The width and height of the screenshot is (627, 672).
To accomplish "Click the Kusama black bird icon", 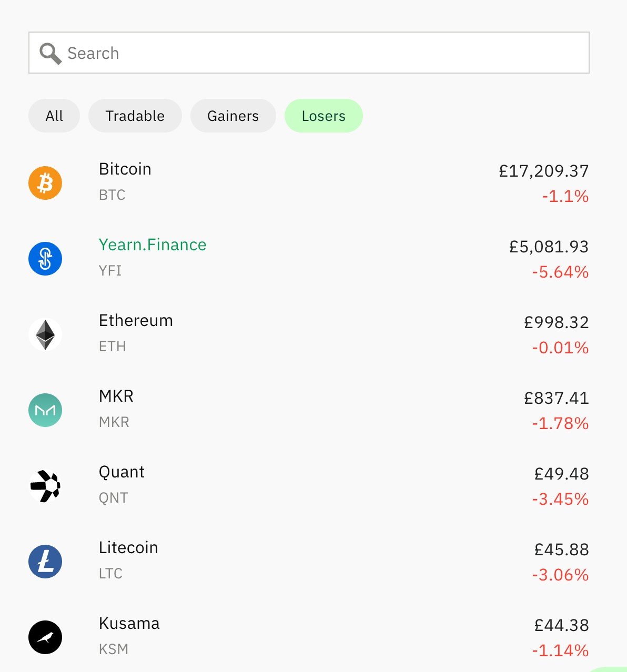I will pos(45,637).
